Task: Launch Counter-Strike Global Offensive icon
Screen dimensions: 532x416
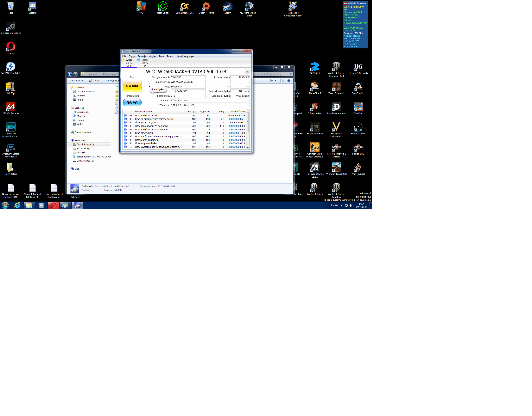Action: coord(315,150)
